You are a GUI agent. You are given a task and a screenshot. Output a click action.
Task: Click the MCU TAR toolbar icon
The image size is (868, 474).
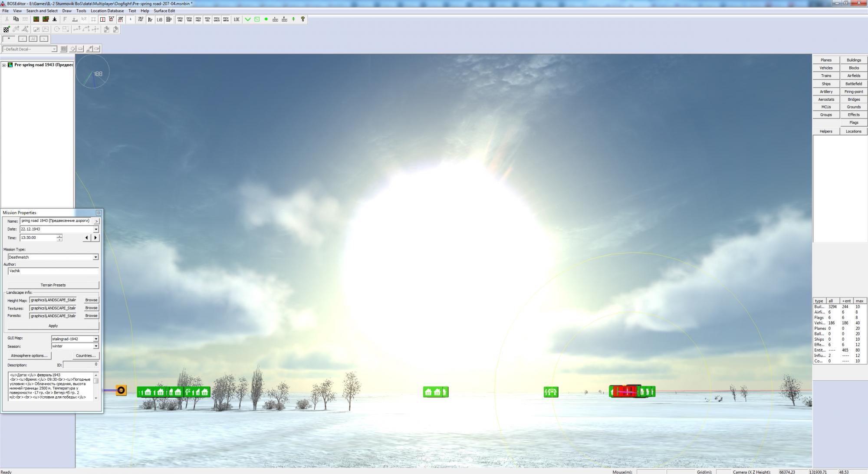[x=189, y=19]
